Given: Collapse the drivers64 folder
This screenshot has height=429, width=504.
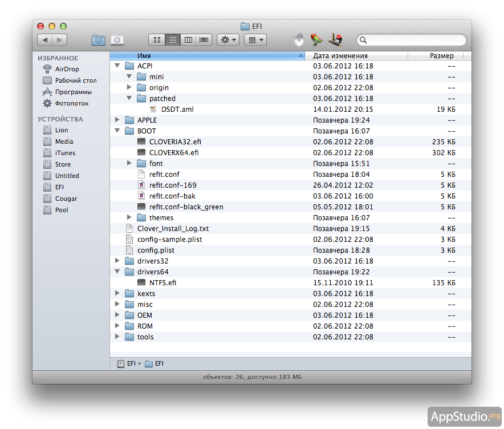Looking at the screenshot, I should (x=117, y=272).
